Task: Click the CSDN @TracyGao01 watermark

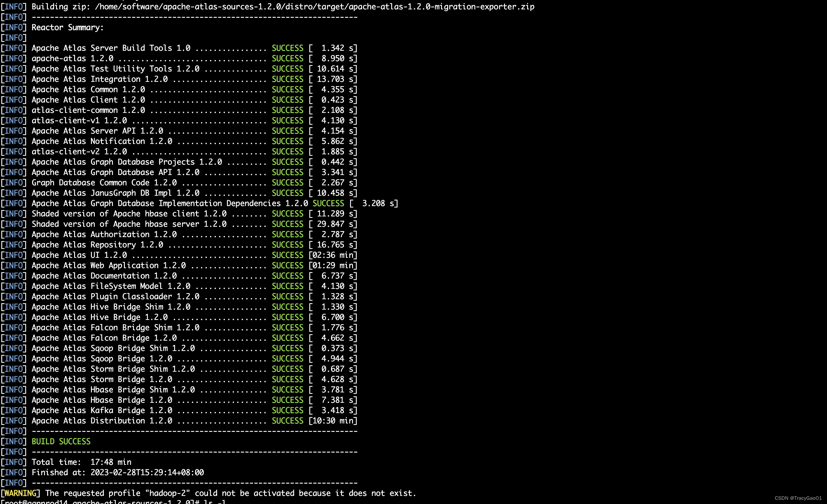Action: click(x=798, y=498)
